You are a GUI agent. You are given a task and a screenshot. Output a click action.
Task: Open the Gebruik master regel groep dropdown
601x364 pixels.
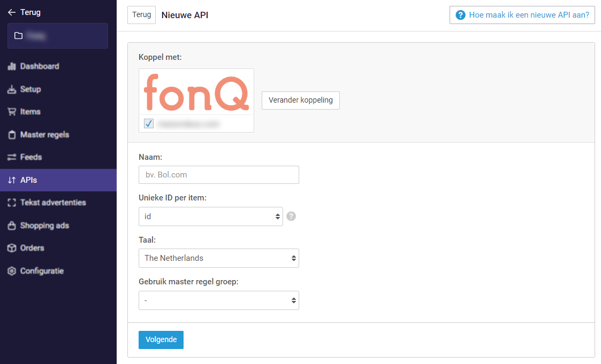point(218,300)
